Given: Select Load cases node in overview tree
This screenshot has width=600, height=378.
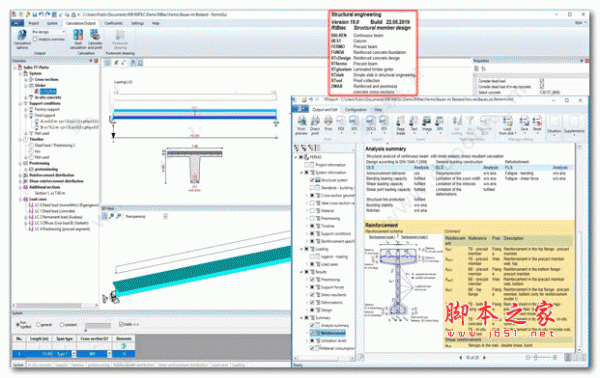Looking at the screenshot, I should click(x=38, y=199).
